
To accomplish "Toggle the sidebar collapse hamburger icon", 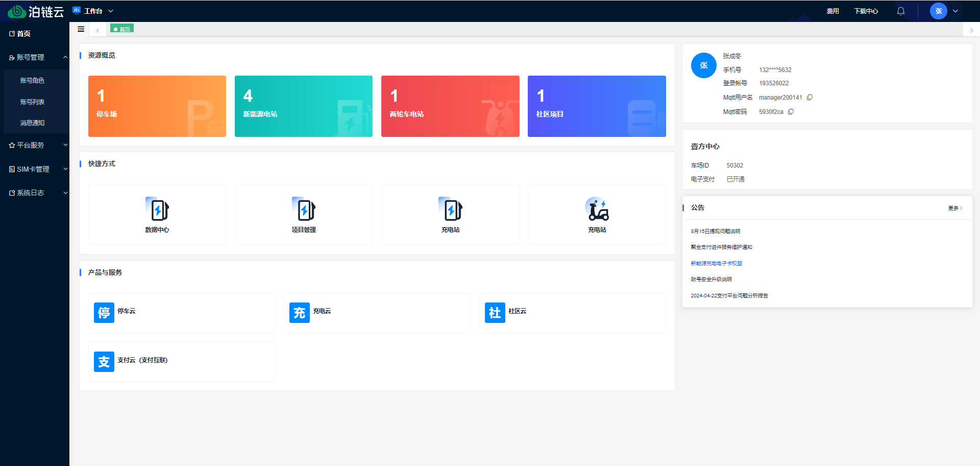I will (81, 29).
